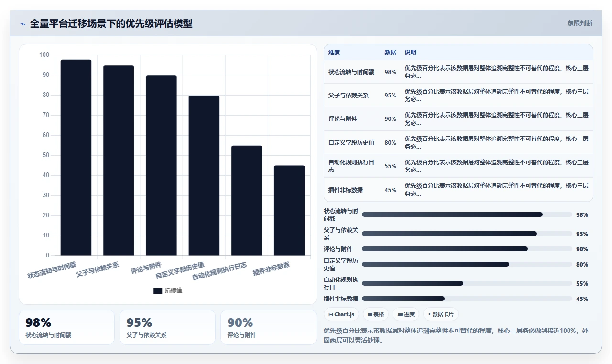Click the 80% cell in the table
Image resolution: width=612 pixels, height=364 pixels.
(390, 143)
